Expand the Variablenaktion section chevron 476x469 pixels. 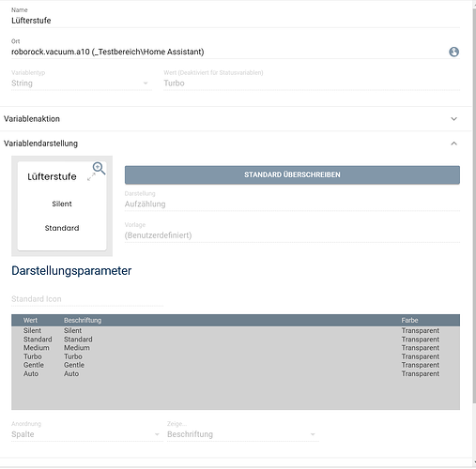coord(453,119)
